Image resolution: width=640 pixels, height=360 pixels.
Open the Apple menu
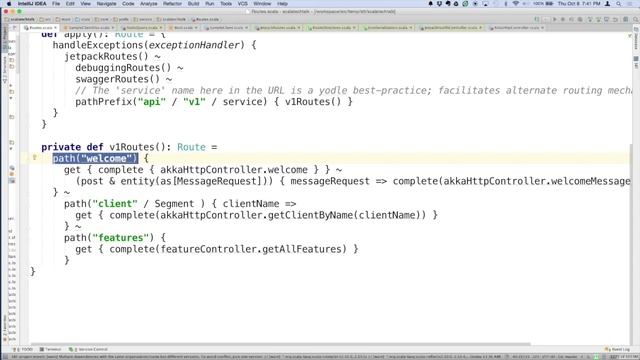(x=9, y=4)
